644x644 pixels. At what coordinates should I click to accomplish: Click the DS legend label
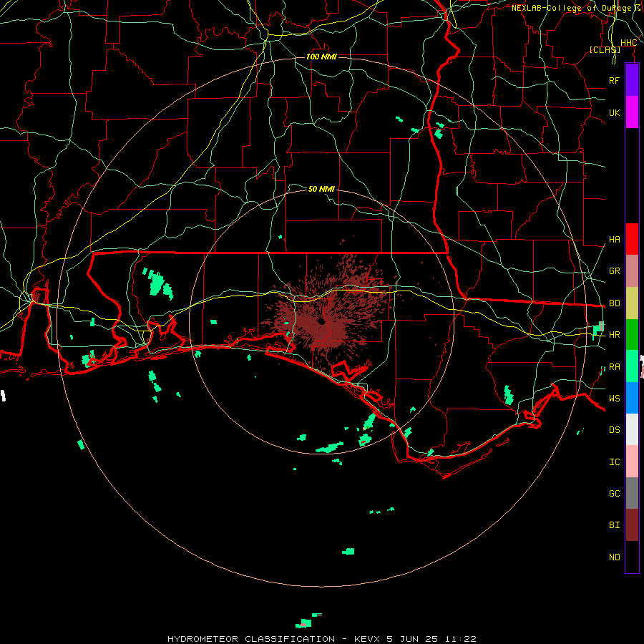(614, 430)
